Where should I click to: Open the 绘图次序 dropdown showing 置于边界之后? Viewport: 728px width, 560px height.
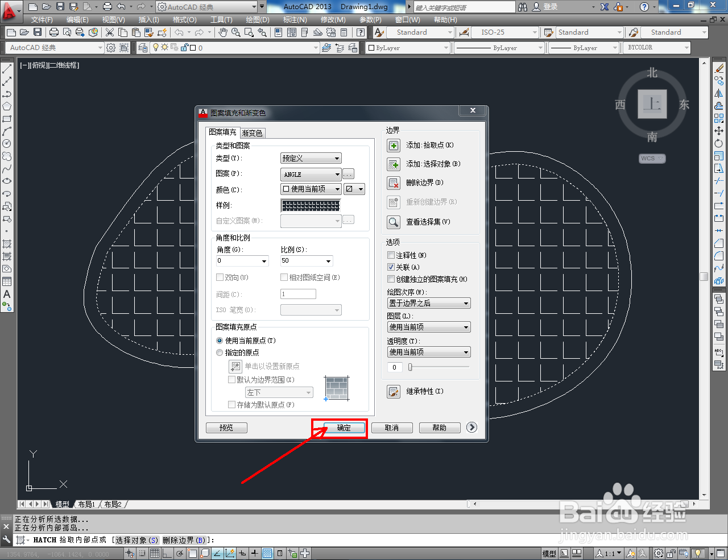point(429,303)
